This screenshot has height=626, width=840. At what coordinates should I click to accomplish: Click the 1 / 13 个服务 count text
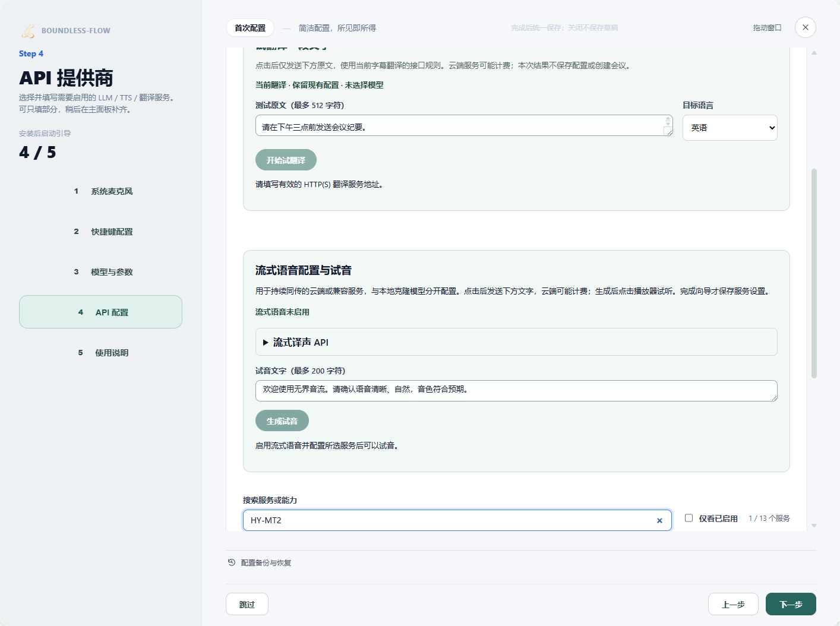click(x=769, y=518)
